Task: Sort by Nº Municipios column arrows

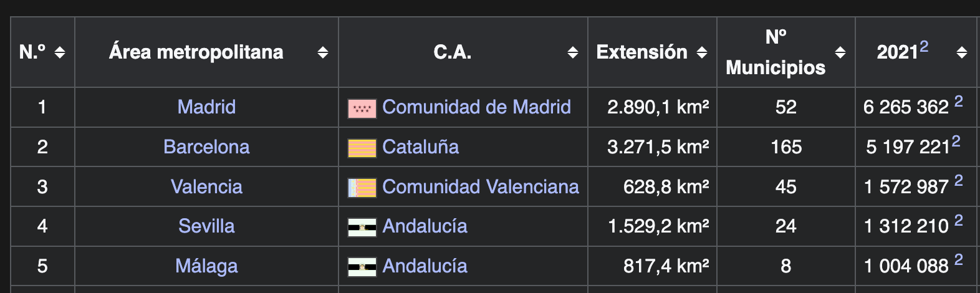Action: [840, 52]
